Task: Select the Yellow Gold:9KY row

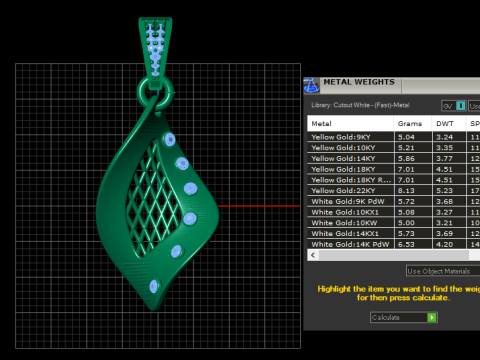Action: point(393,137)
